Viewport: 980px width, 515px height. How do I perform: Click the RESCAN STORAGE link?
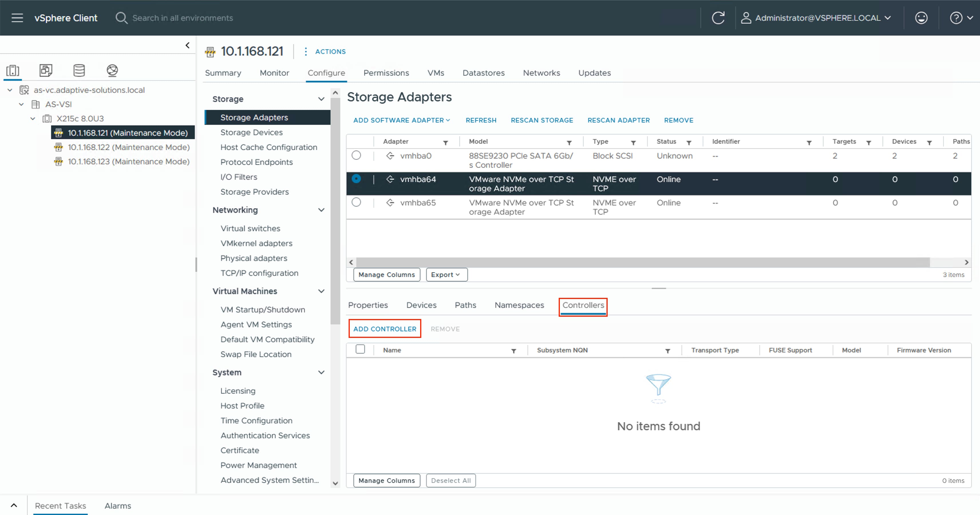coord(542,120)
